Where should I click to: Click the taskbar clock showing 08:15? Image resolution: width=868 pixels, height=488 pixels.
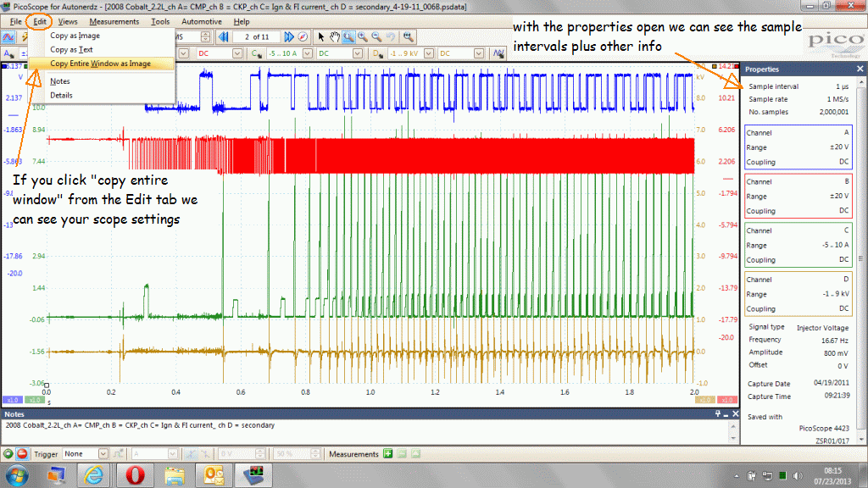click(832, 476)
